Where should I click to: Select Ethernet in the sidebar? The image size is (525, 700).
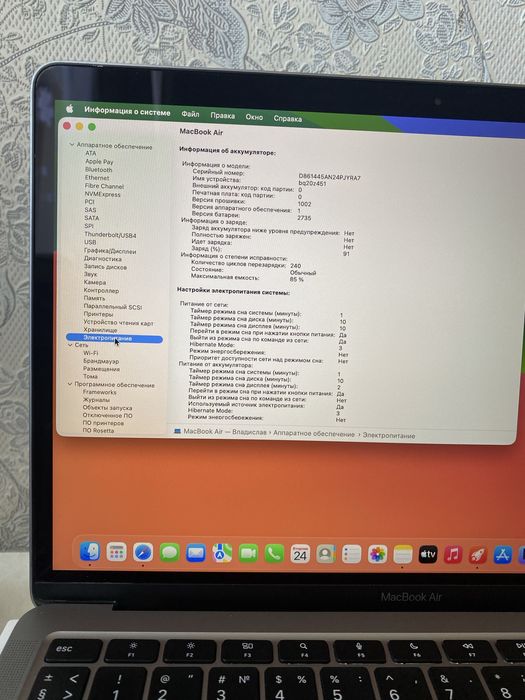click(x=97, y=178)
